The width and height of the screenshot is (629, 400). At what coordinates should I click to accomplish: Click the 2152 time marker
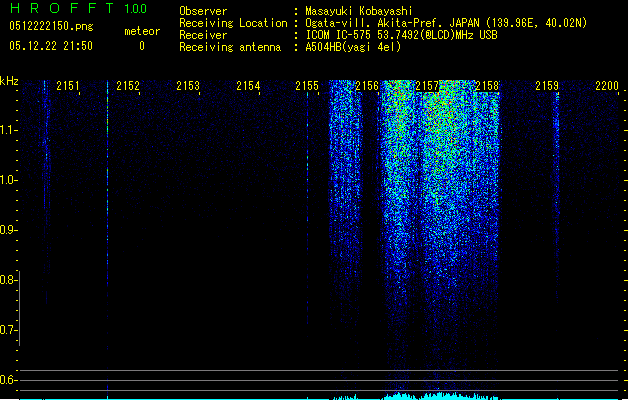click(128, 86)
